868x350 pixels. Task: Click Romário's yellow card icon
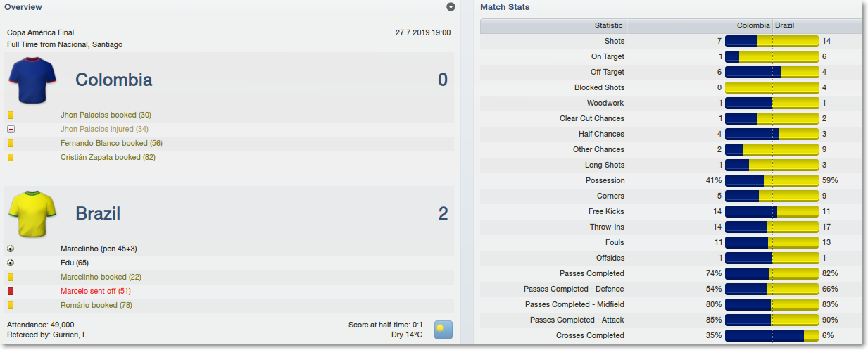pyautogui.click(x=11, y=305)
